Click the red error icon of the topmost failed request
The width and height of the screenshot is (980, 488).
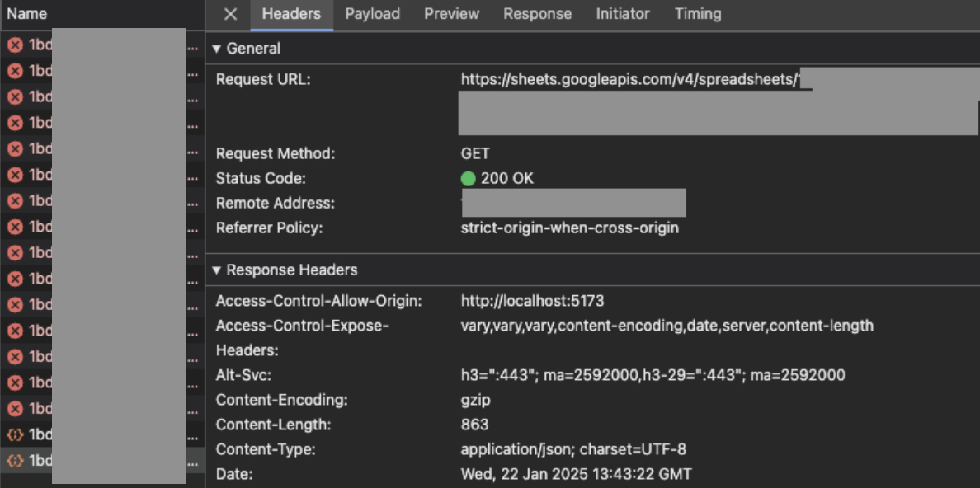pos(15,45)
